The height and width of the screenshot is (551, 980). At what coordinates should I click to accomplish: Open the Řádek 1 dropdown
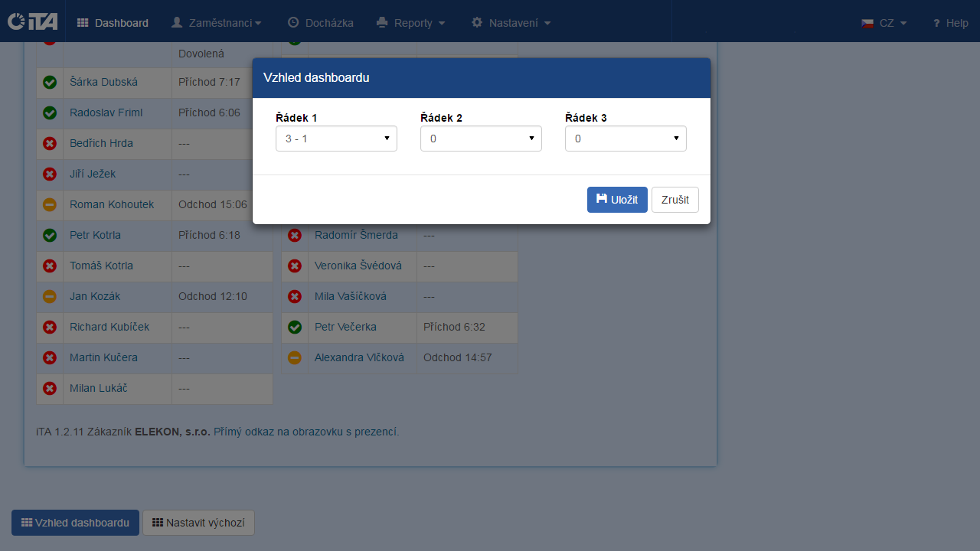[x=335, y=139]
